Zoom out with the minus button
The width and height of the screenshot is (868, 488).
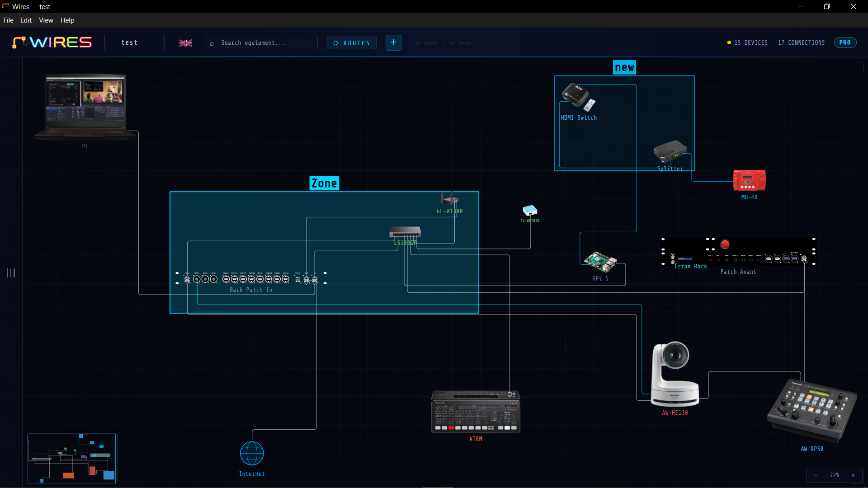coord(816,475)
